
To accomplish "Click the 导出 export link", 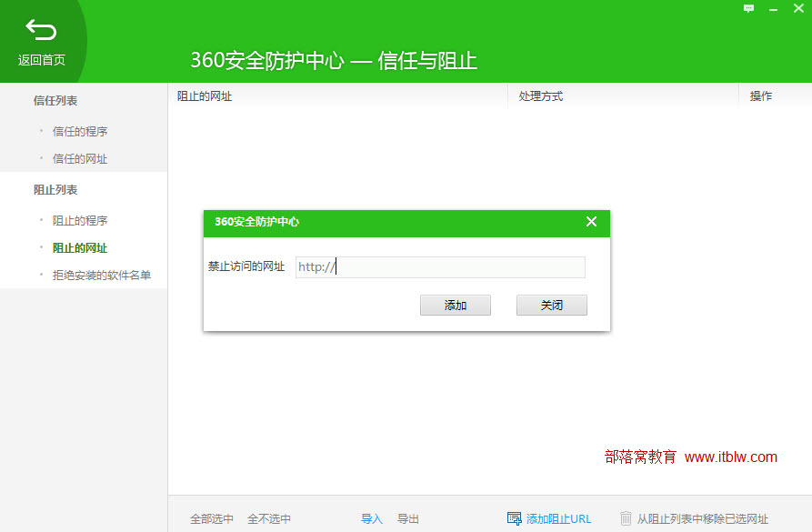I will click(x=408, y=518).
